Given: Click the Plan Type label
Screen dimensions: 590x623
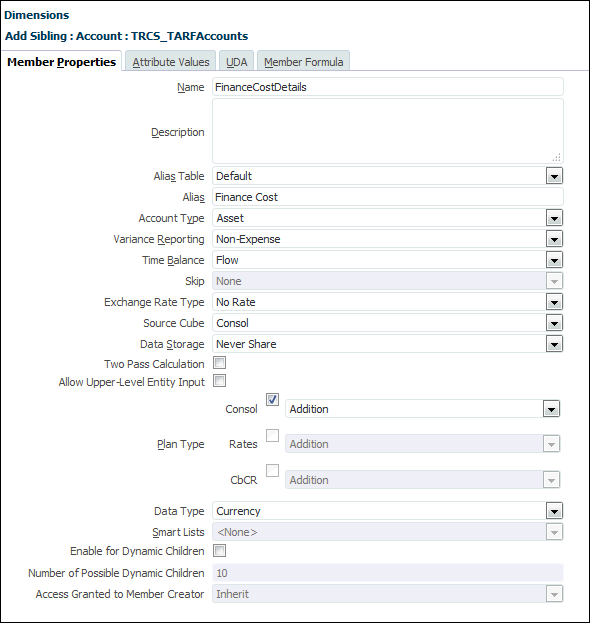Looking at the screenshot, I should [x=181, y=444].
